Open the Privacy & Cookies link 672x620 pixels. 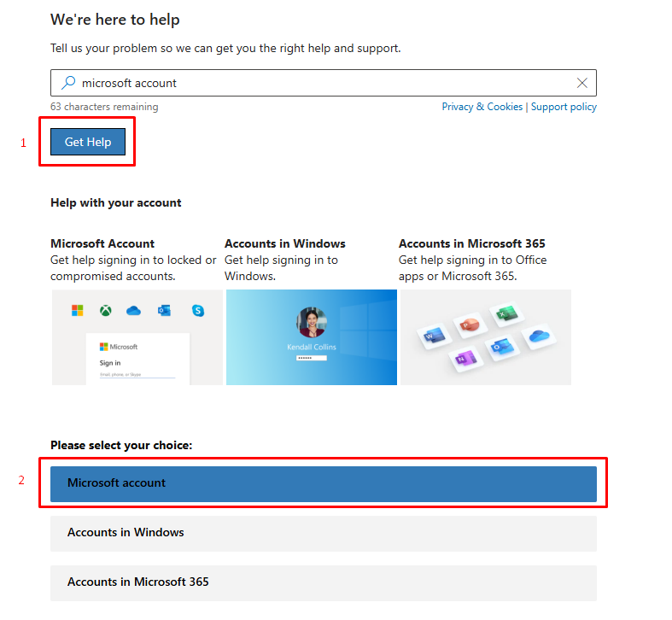click(x=482, y=107)
